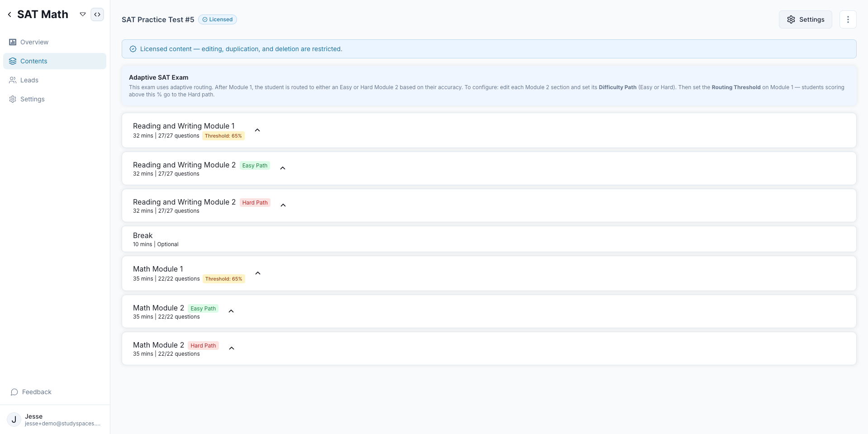Click the Overview chart icon
868x434 pixels.
[x=13, y=42]
